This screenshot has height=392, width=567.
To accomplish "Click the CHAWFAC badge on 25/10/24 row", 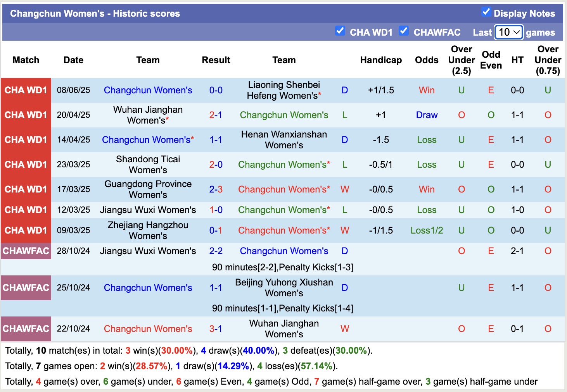I will coord(26,287).
